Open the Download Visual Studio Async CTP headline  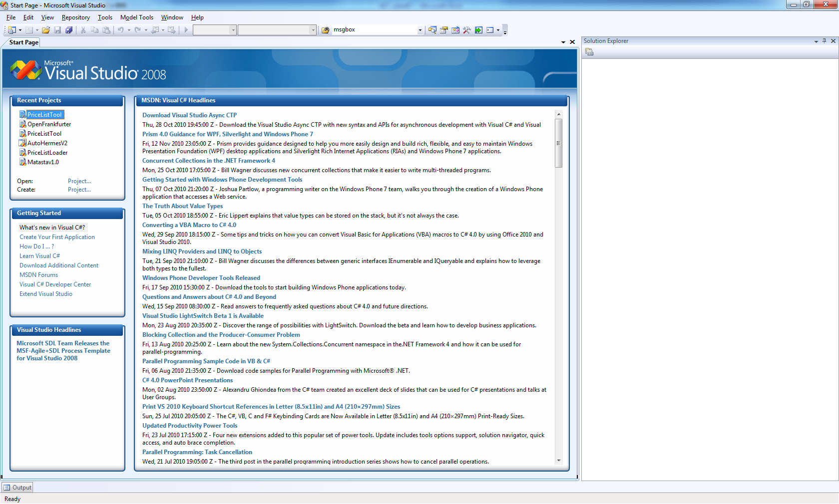click(x=189, y=115)
